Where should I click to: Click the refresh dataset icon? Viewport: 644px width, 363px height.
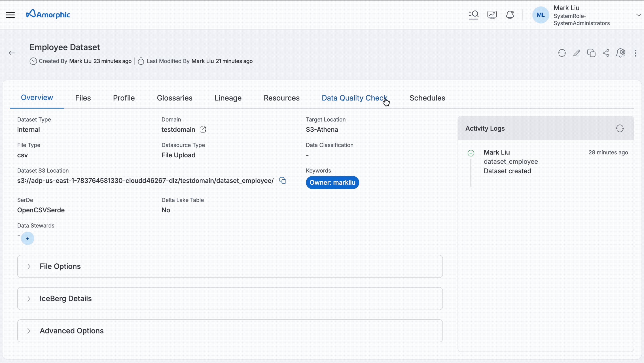[x=562, y=53]
